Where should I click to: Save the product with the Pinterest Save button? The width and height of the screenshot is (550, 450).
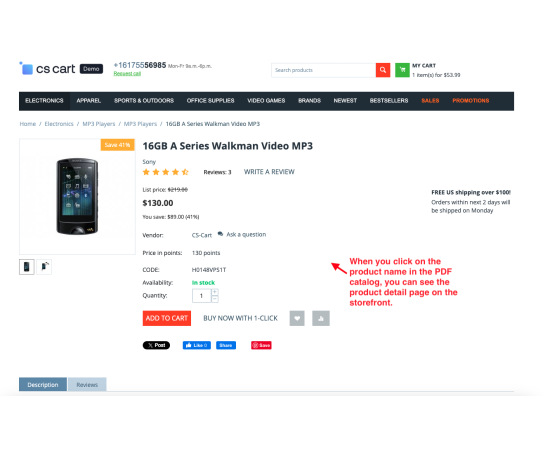[x=261, y=345]
